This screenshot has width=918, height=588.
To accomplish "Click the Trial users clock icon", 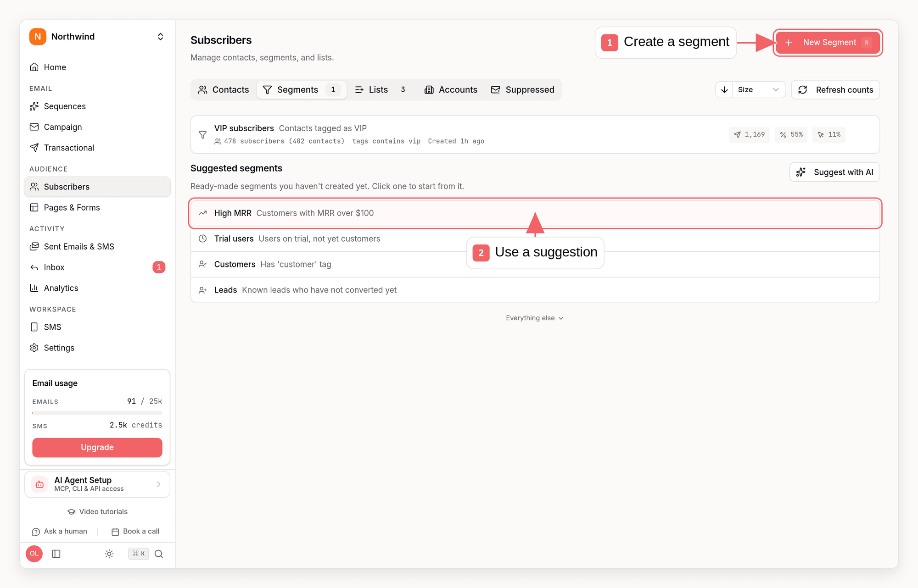I will 202,239.
